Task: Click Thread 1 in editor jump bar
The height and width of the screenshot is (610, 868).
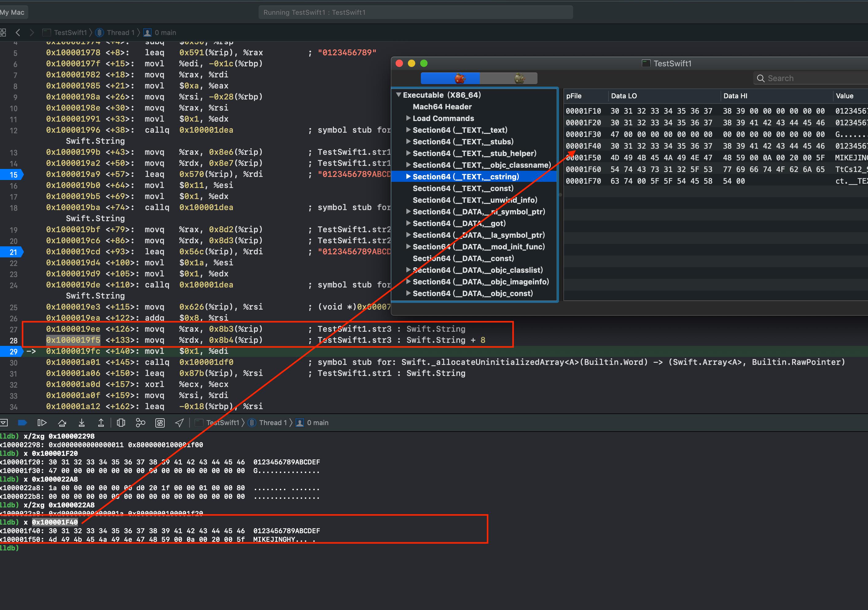Action: [x=115, y=33]
